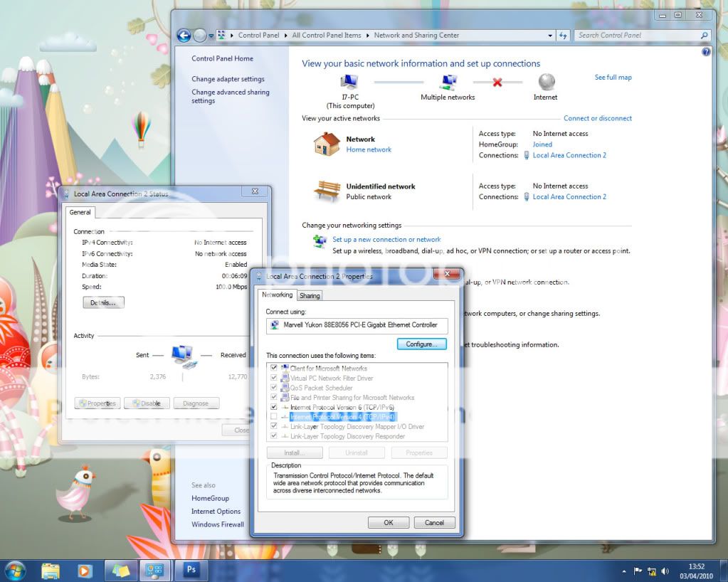The width and height of the screenshot is (728, 582).
Task: Click Properties button in Status window
Action: (97, 403)
